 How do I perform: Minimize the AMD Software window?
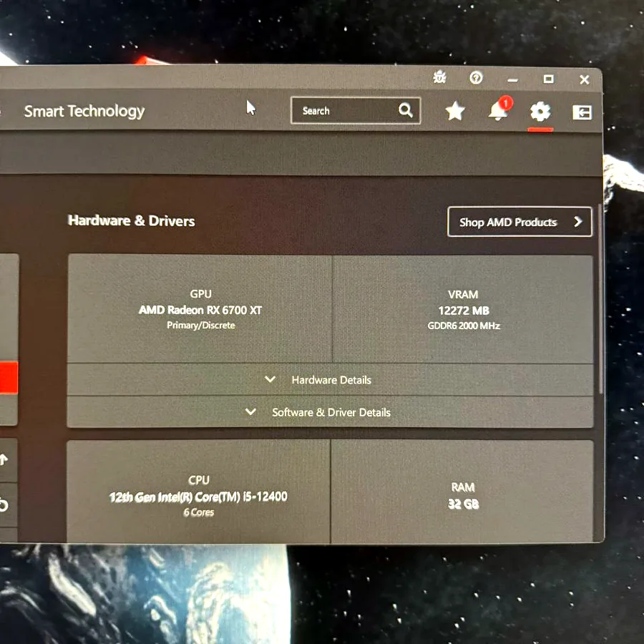click(512, 79)
